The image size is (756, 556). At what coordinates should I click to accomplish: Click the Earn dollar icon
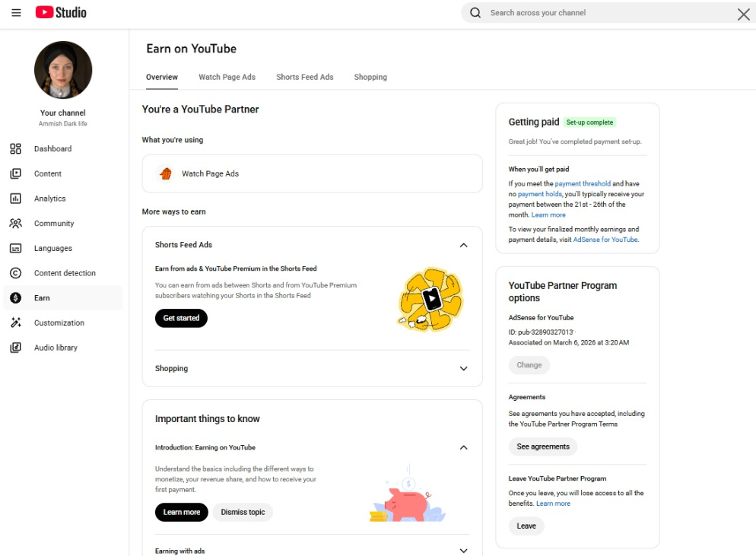[15, 298]
